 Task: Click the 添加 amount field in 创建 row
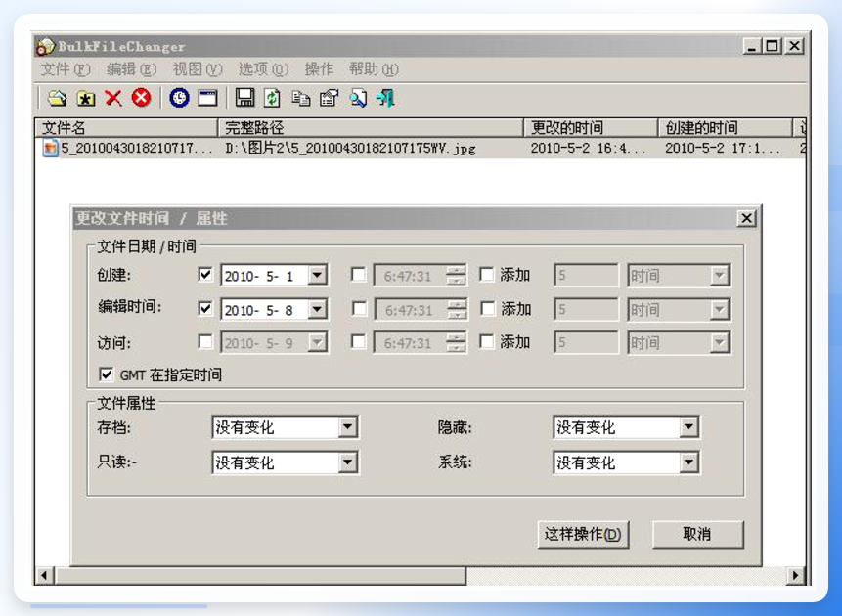[x=586, y=276]
